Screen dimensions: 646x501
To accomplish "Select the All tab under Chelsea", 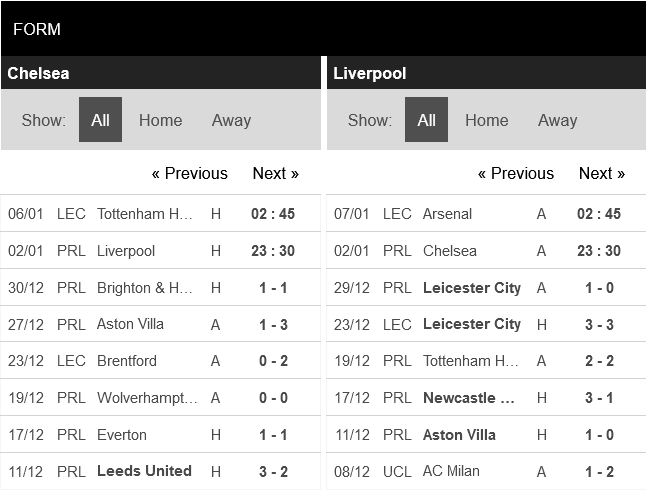I will [x=100, y=120].
